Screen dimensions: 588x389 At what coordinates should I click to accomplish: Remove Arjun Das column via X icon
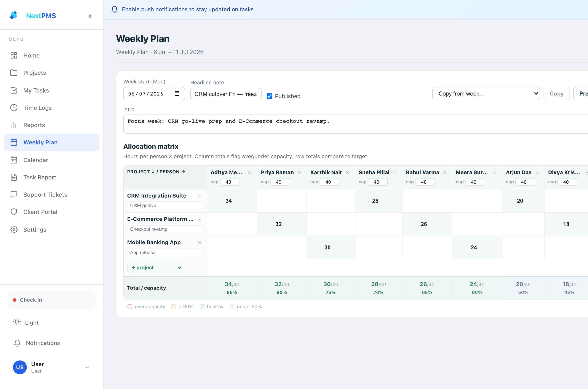(x=537, y=172)
